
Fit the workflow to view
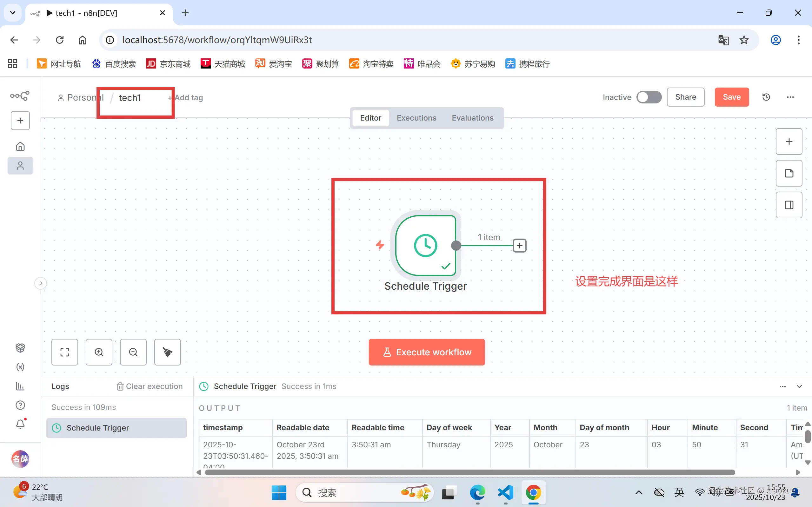point(64,352)
